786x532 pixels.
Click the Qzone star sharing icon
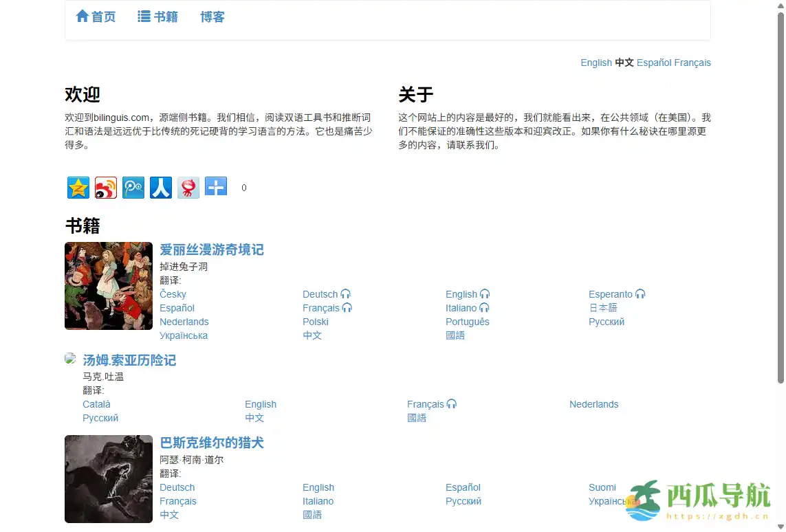tap(78, 187)
